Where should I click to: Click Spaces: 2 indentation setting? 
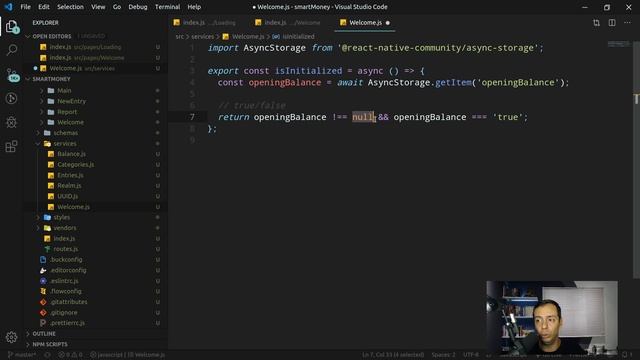(443, 355)
